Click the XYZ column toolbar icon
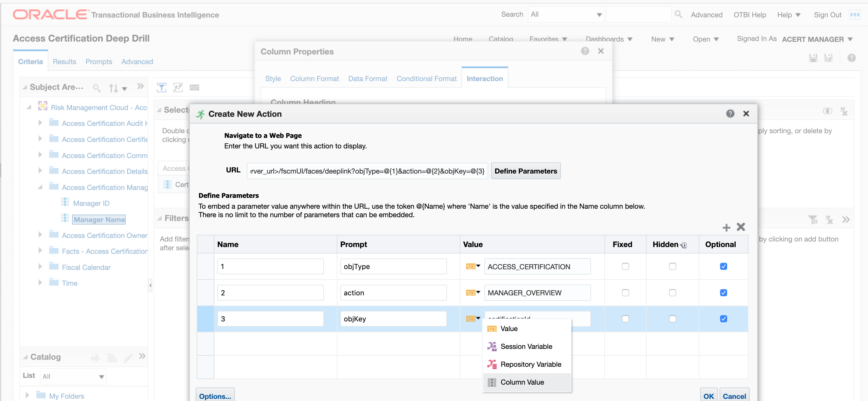The image size is (868, 401). pyautogui.click(x=194, y=88)
